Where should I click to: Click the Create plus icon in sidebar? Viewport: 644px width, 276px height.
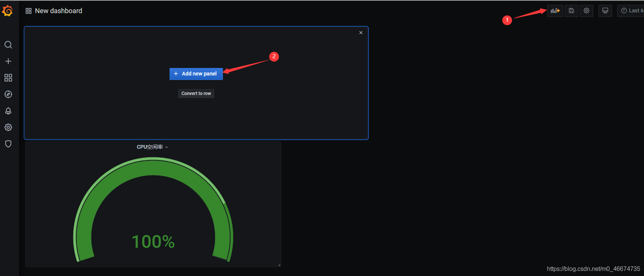click(8, 61)
